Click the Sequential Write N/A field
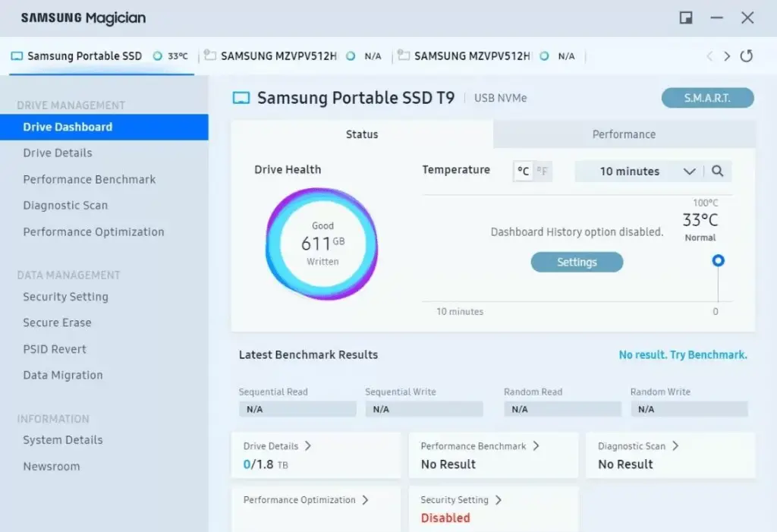777x532 pixels. (x=424, y=409)
